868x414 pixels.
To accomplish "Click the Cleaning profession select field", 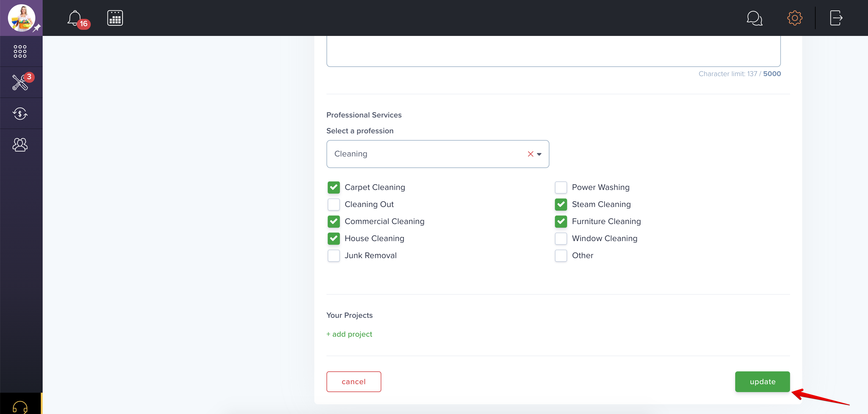I will point(437,154).
